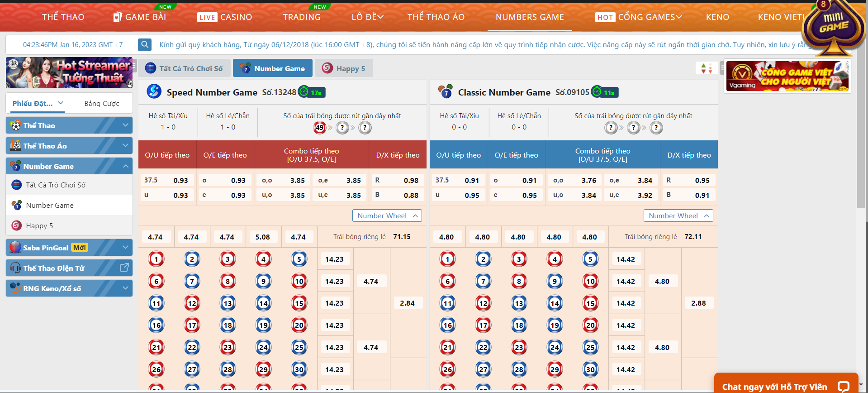Switch to Tất Cả Trò Chơi Số tab

(x=184, y=68)
